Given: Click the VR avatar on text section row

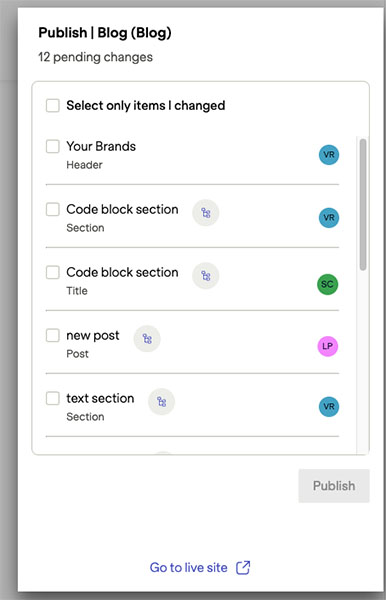Looking at the screenshot, I should pyautogui.click(x=329, y=406).
